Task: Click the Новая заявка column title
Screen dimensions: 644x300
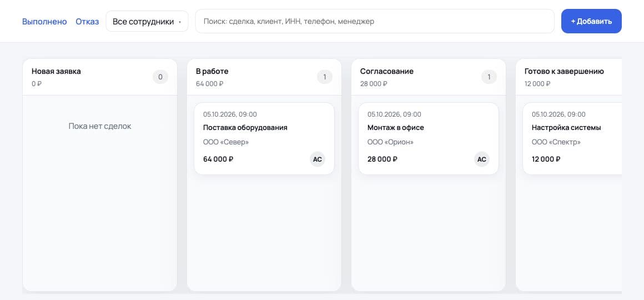Action: point(56,71)
